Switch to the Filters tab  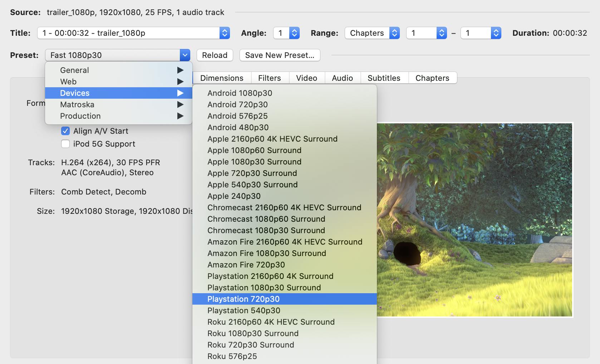click(x=270, y=78)
